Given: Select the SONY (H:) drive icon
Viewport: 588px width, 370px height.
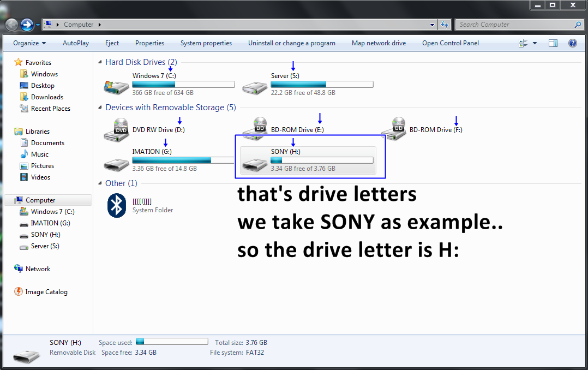Looking at the screenshot, I should click(255, 164).
